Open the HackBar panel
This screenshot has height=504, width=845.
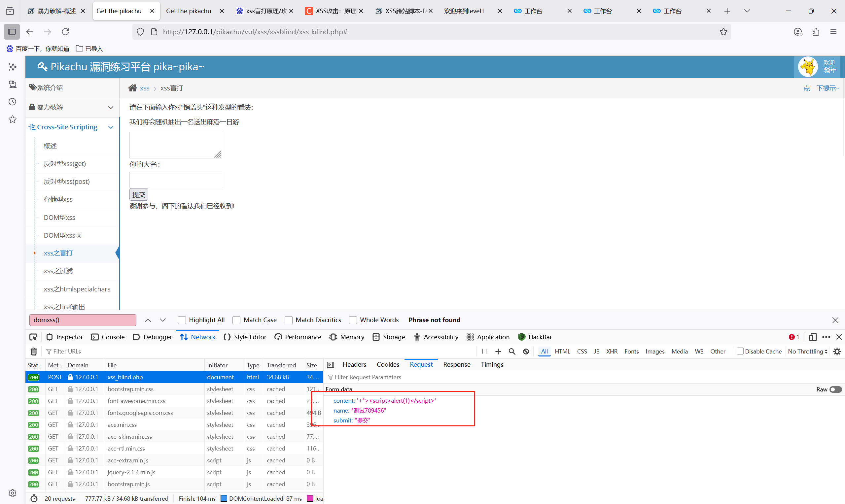click(x=535, y=337)
